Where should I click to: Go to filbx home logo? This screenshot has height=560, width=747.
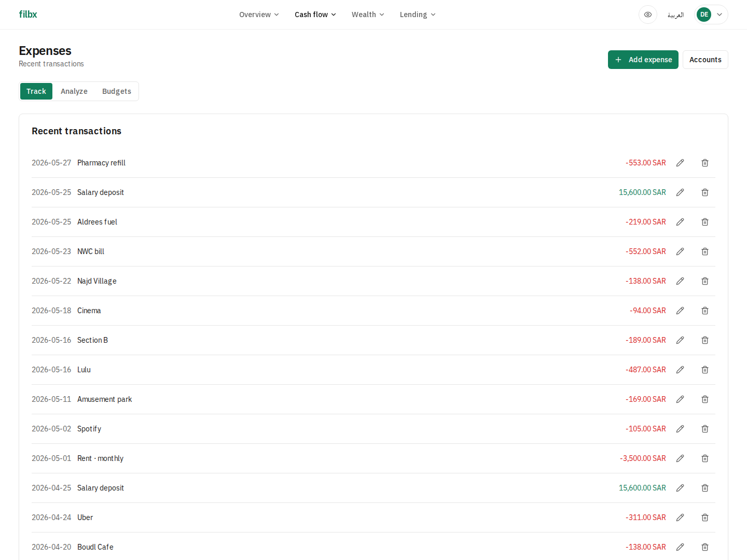click(28, 15)
